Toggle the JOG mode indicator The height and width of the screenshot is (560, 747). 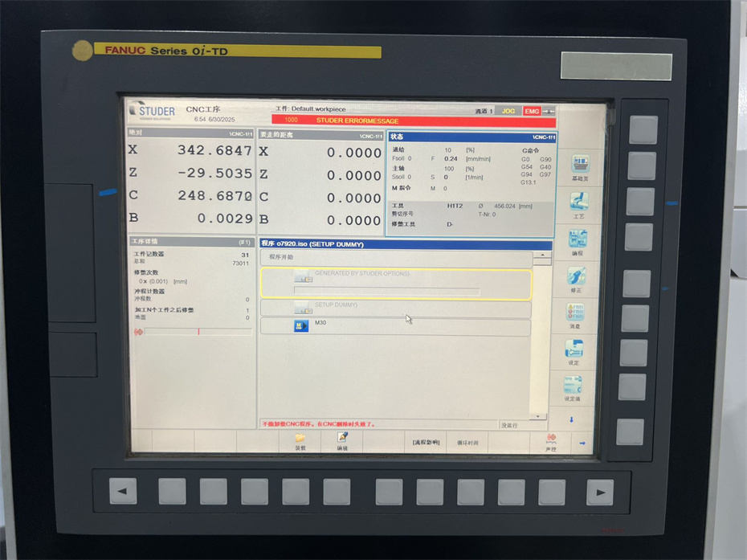tap(508, 111)
